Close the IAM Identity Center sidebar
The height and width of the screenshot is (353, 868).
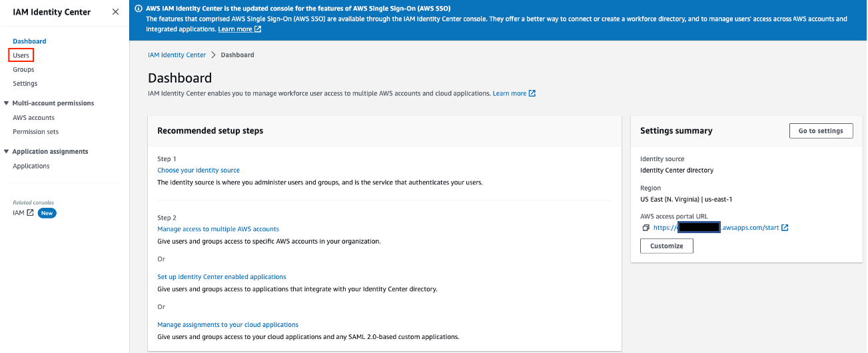pos(115,12)
